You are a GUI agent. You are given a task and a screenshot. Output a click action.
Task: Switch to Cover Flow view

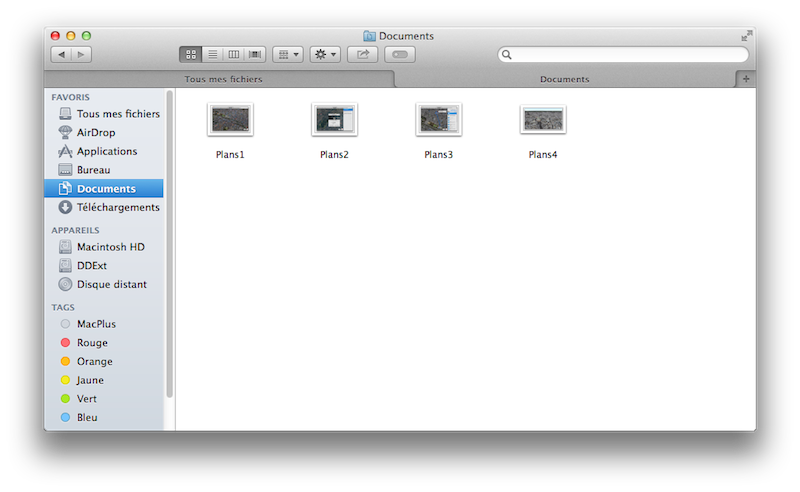[255, 54]
